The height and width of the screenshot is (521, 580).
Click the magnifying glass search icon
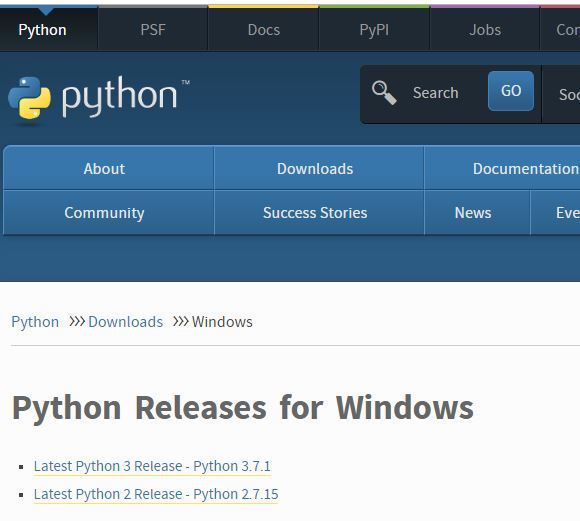384,93
